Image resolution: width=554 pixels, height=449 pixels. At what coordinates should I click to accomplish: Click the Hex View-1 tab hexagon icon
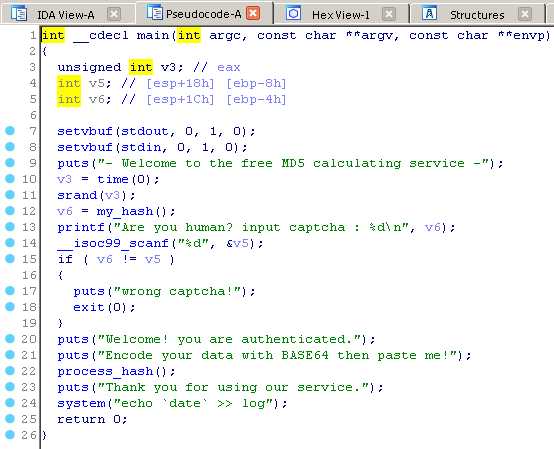pos(293,13)
